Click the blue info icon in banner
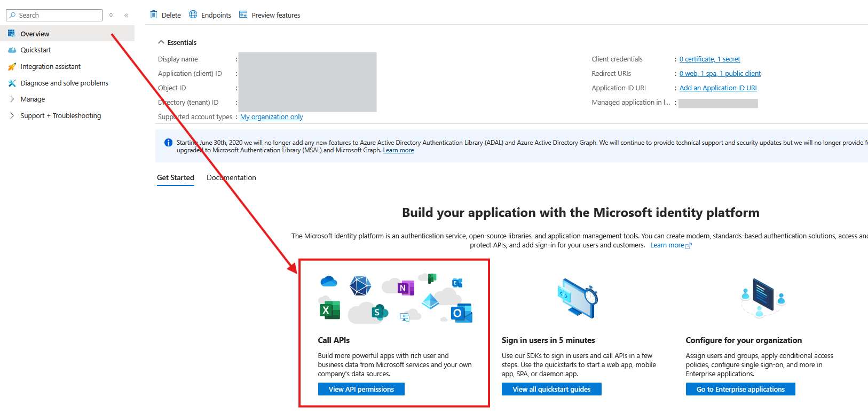This screenshot has width=868, height=412. [168, 142]
